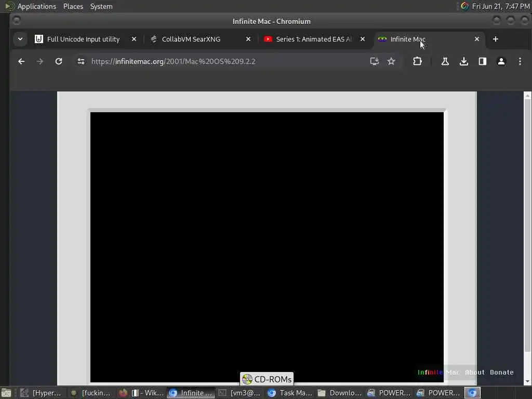Switch to the [vm3@... terminal window

[x=239, y=393]
